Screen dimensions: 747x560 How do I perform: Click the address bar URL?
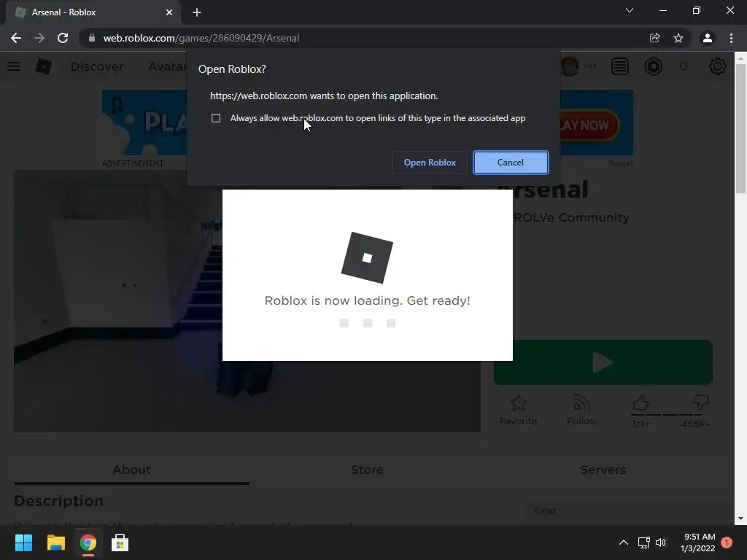201,38
